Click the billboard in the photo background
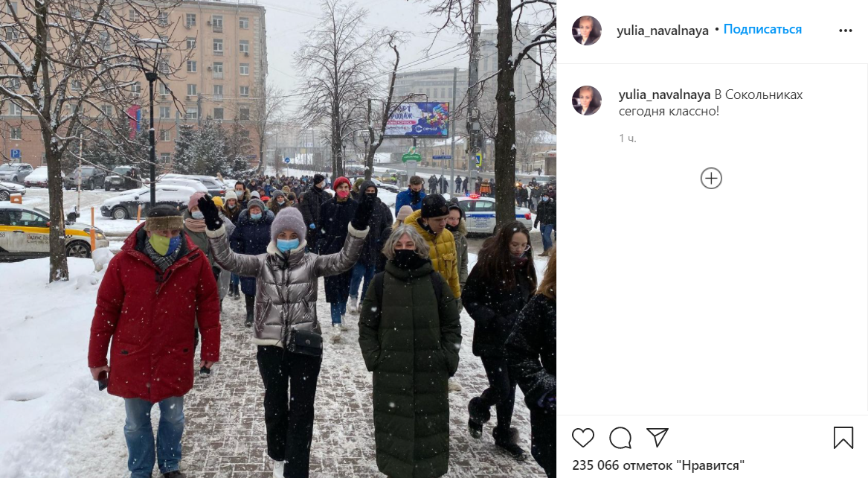Image resolution: width=868 pixels, height=478 pixels. tap(417, 120)
